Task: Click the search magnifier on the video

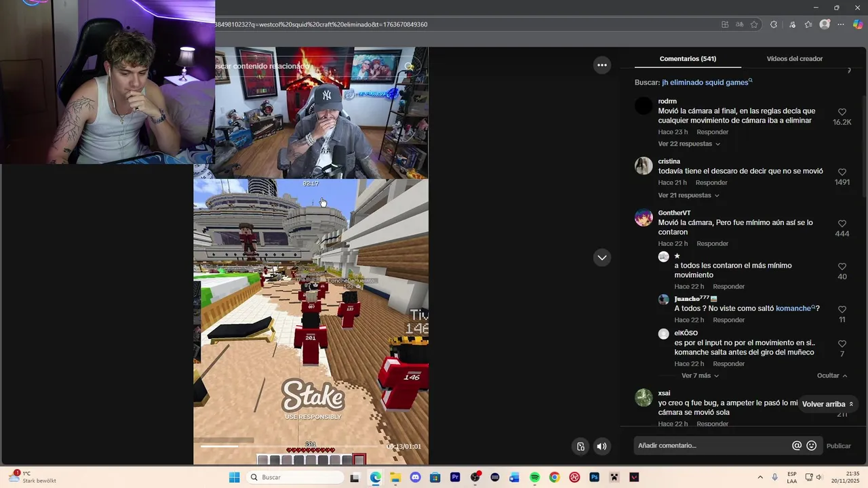Action: (x=409, y=66)
